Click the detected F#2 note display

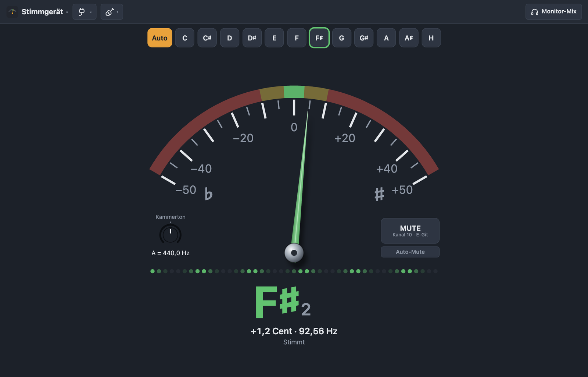point(283,302)
